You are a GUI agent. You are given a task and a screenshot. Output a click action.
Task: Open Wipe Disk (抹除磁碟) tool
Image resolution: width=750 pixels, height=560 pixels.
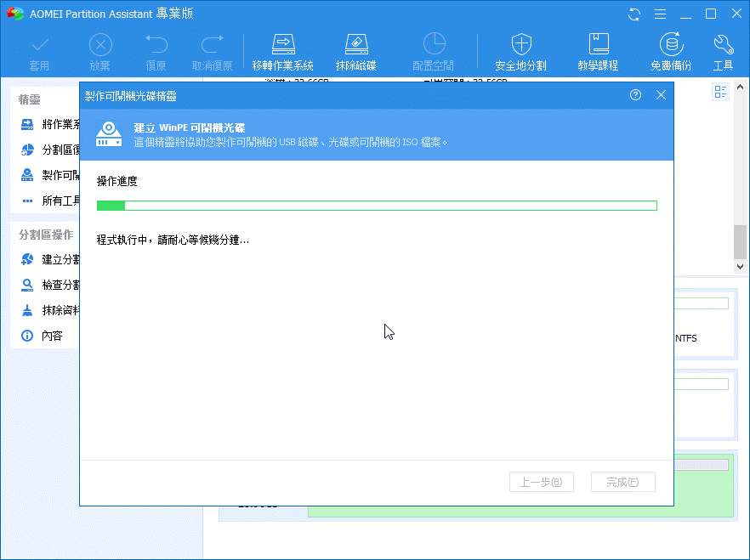pos(355,52)
